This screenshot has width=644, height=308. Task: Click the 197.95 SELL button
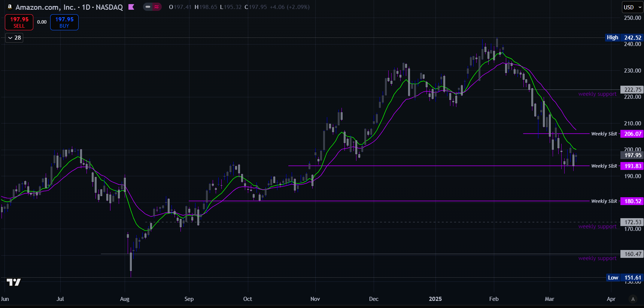[x=19, y=22]
